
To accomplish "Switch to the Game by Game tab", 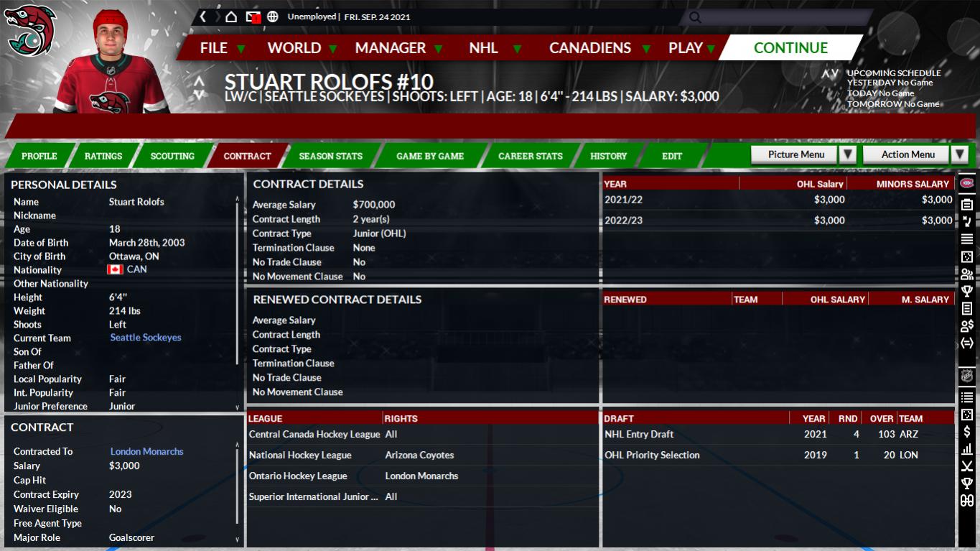I will click(430, 156).
